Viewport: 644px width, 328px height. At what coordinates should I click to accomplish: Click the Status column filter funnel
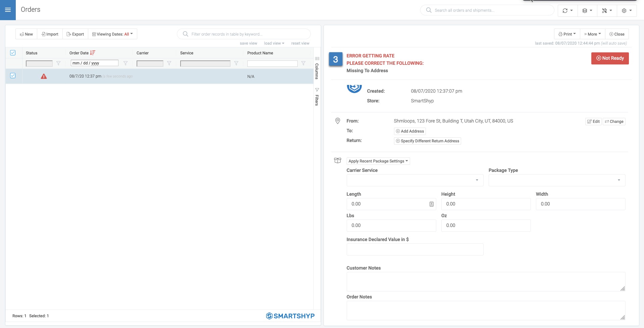[58, 63]
